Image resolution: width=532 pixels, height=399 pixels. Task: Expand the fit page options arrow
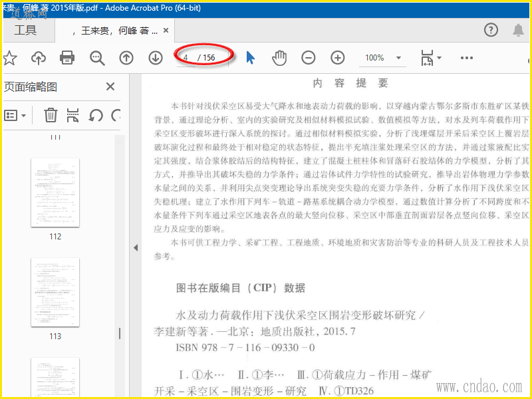click(440, 58)
